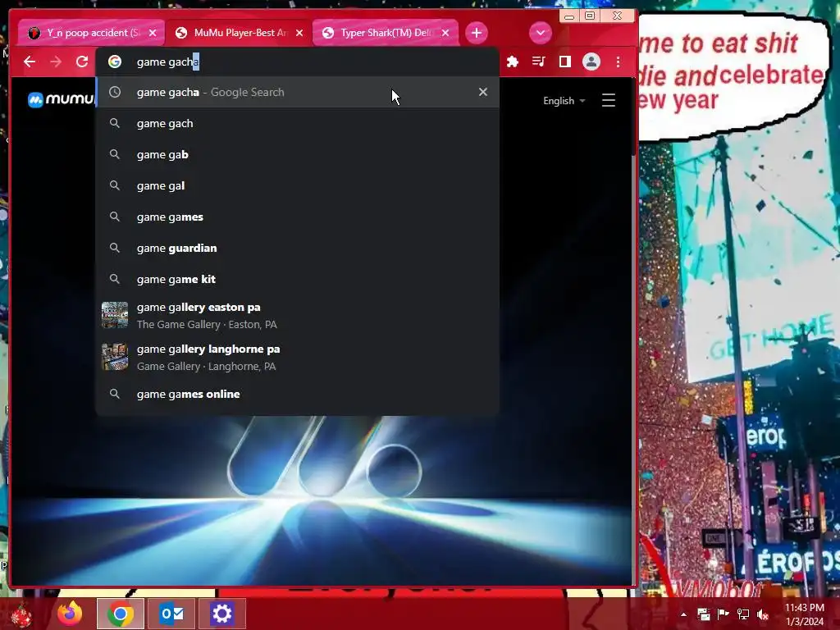Click the browser Back arrow
The height and width of the screenshot is (630, 840).
(30, 62)
